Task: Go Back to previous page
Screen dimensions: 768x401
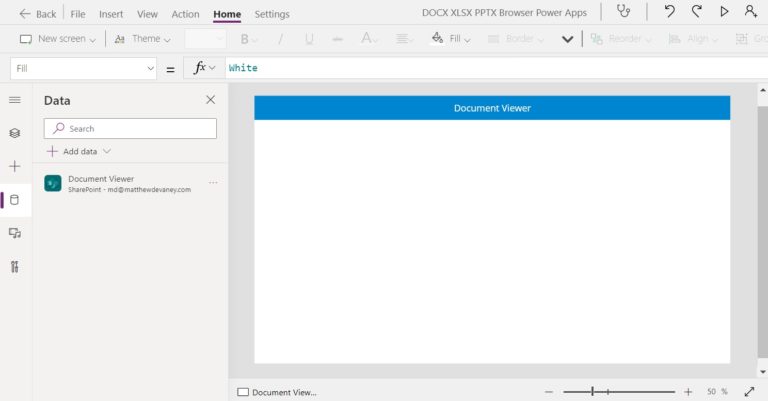Action: tap(37, 14)
